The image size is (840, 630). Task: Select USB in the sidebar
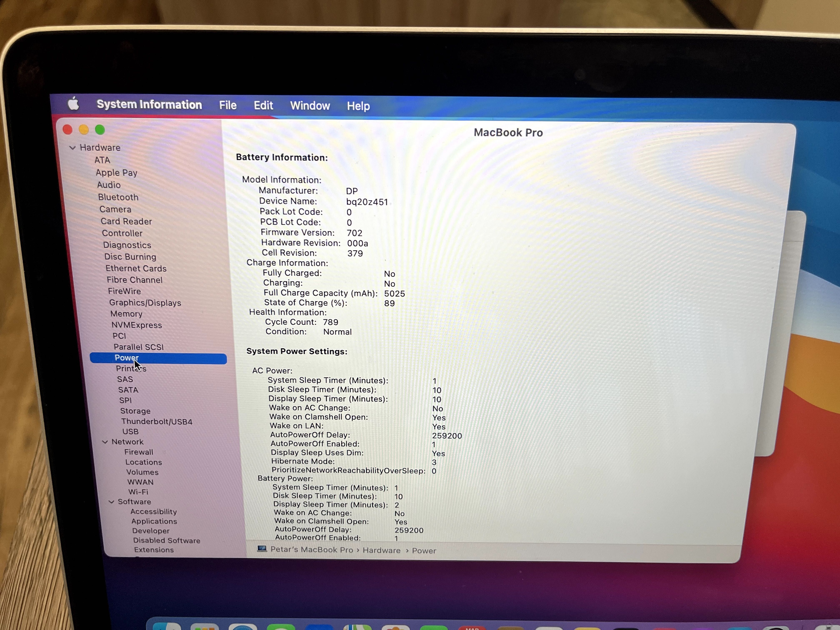130,431
